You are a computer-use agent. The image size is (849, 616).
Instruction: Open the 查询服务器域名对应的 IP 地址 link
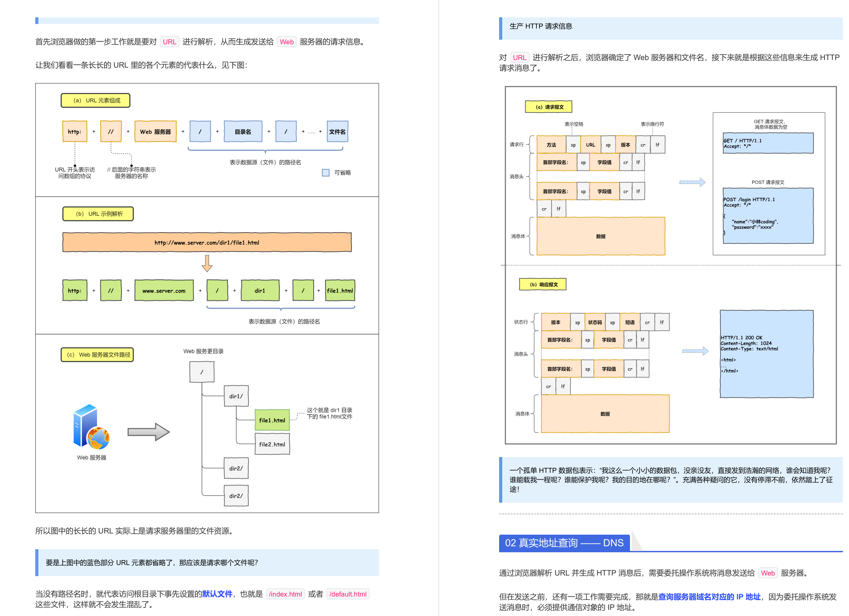coord(710,597)
